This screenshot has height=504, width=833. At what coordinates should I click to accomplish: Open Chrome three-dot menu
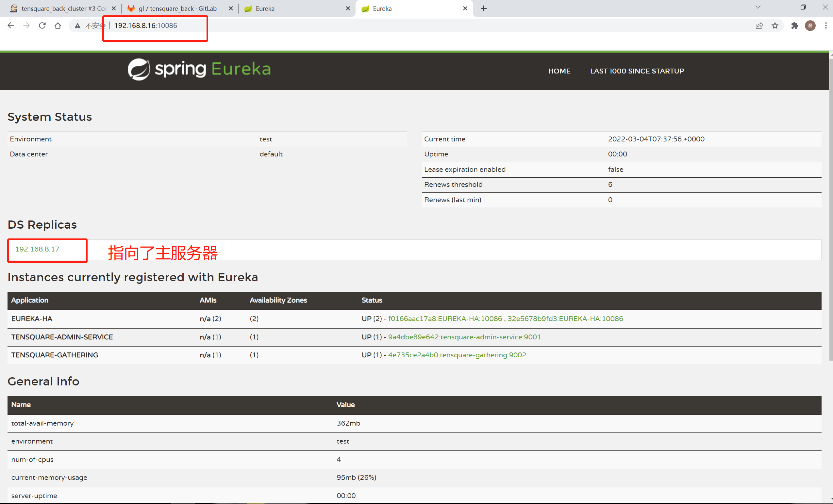[x=825, y=26]
